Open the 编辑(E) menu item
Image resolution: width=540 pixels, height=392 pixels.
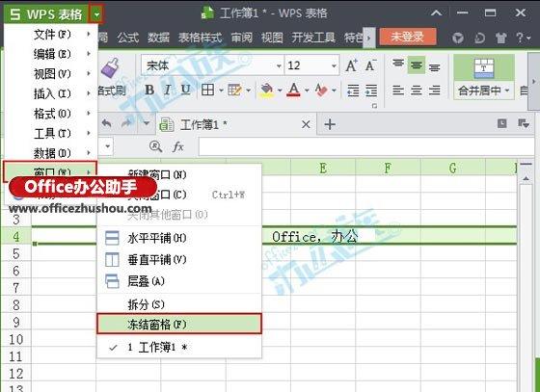pos(50,54)
